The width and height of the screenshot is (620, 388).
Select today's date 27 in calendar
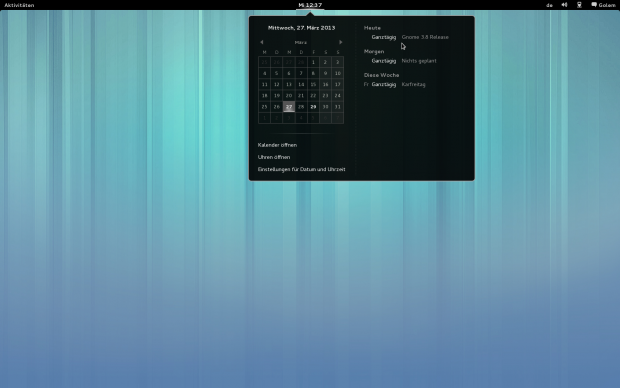(289, 107)
